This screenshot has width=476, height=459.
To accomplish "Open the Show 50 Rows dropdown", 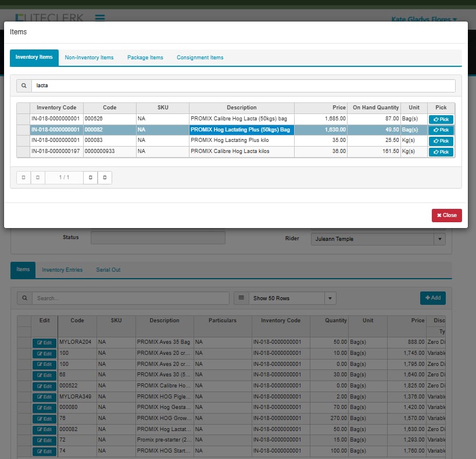I will tap(330, 298).
